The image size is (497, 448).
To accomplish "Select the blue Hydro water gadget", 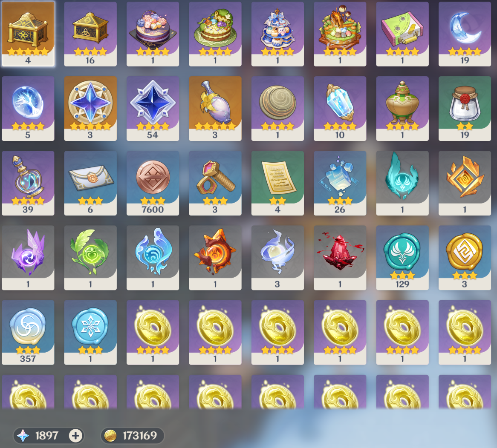I will (153, 258).
